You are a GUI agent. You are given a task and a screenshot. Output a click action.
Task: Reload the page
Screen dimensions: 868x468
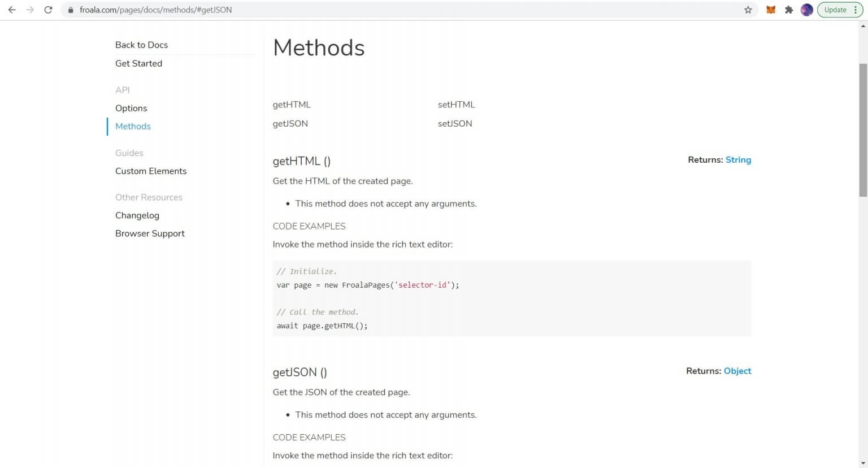48,10
